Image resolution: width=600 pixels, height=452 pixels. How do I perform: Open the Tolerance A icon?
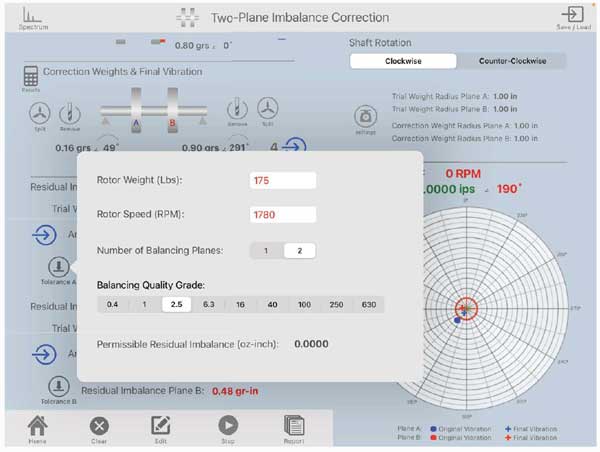tap(59, 266)
